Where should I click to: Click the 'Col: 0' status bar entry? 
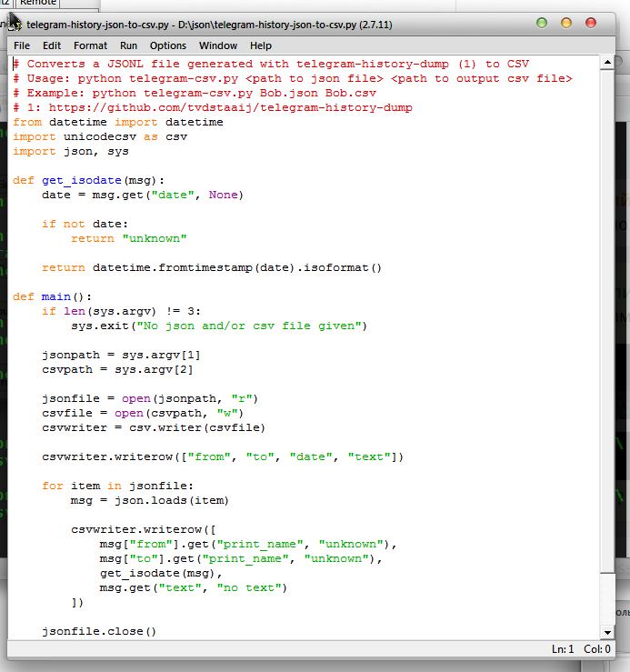[x=597, y=649]
